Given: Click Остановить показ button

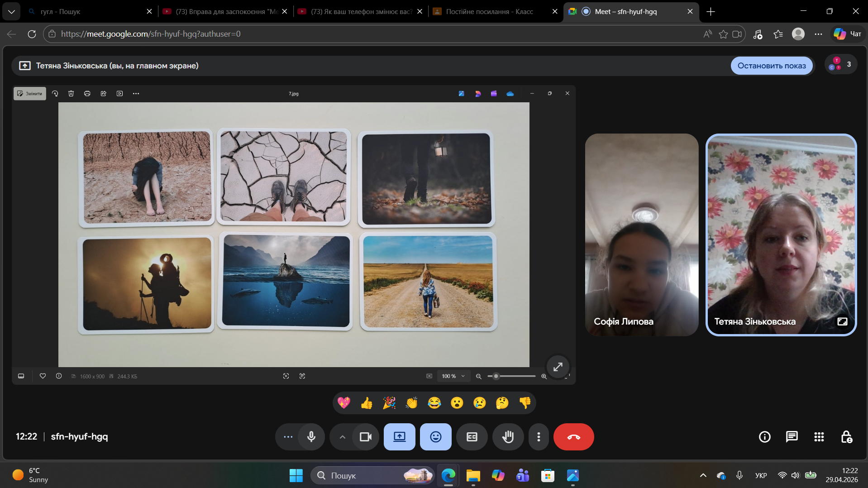Looking at the screenshot, I should tap(771, 66).
